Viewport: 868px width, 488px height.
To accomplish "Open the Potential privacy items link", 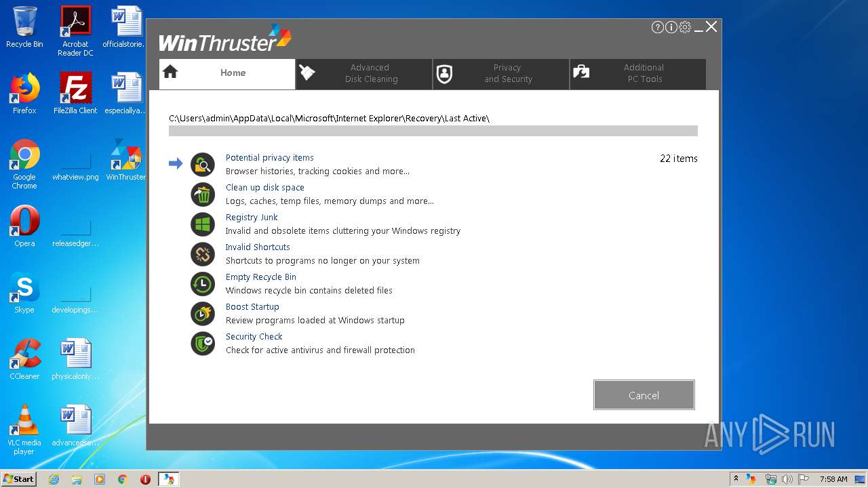I will (x=269, y=157).
